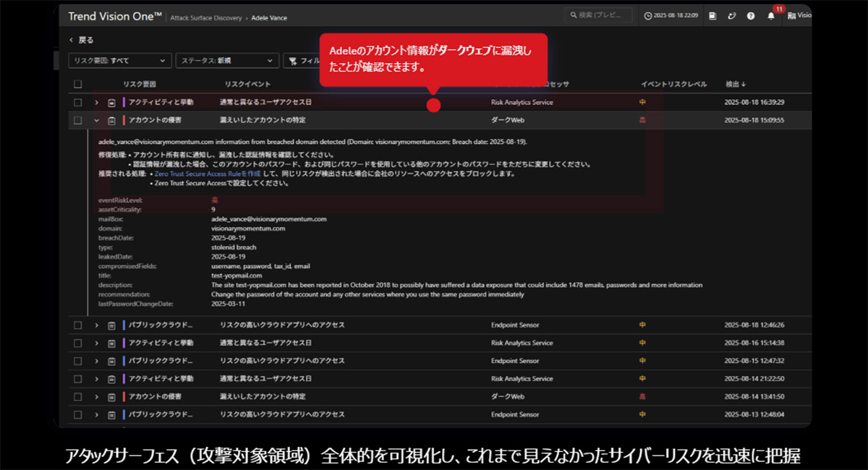Check the row detected 2025-08-18 16:39:29
The width and height of the screenshot is (868, 470).
point(78,103)
